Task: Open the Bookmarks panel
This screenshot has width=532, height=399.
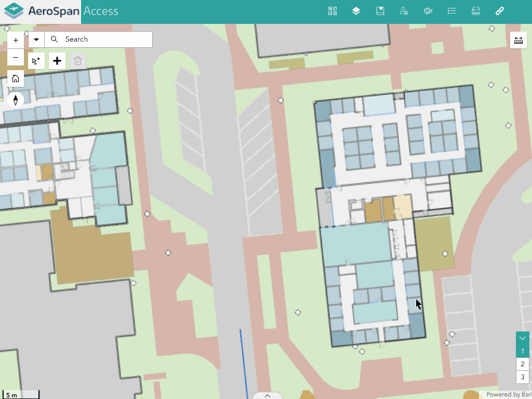Action: 380,11
